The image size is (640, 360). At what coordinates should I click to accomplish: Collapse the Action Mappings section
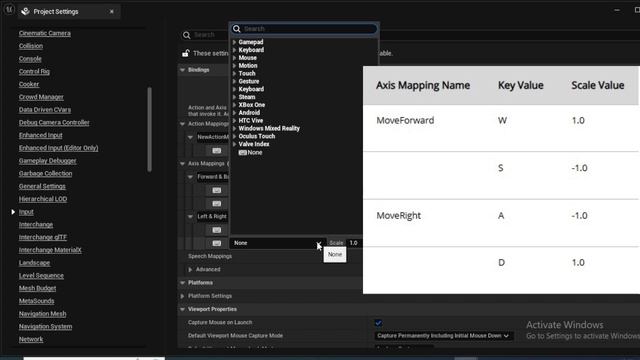tap(182, 124)
